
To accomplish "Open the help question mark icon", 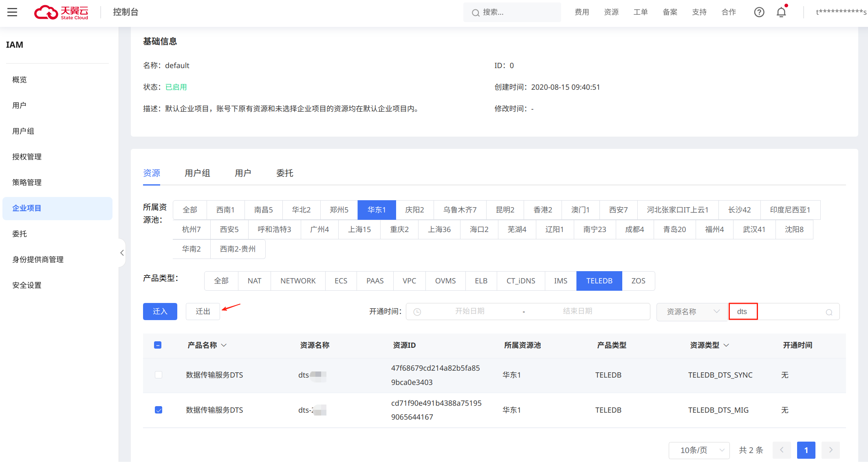I will [759, 12].
